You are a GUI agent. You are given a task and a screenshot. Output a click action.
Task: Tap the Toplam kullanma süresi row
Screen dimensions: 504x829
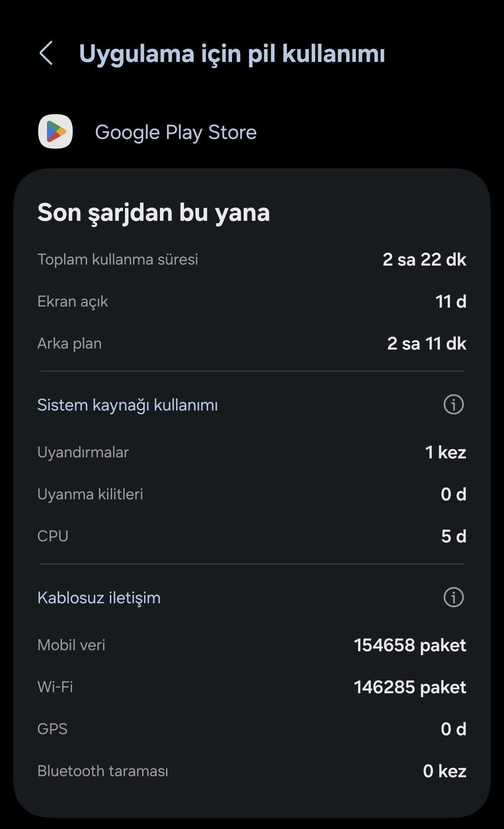(251, 260)
